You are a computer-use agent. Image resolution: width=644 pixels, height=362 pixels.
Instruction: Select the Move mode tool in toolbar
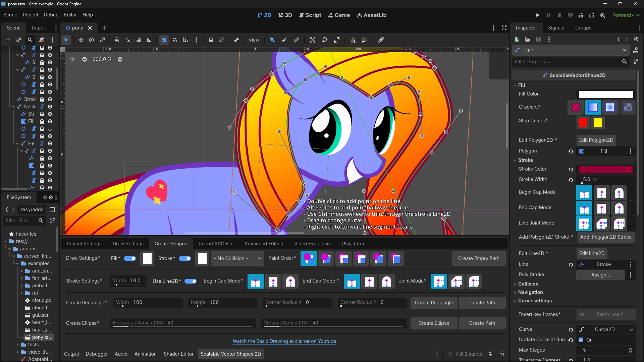tap(81, 40)
